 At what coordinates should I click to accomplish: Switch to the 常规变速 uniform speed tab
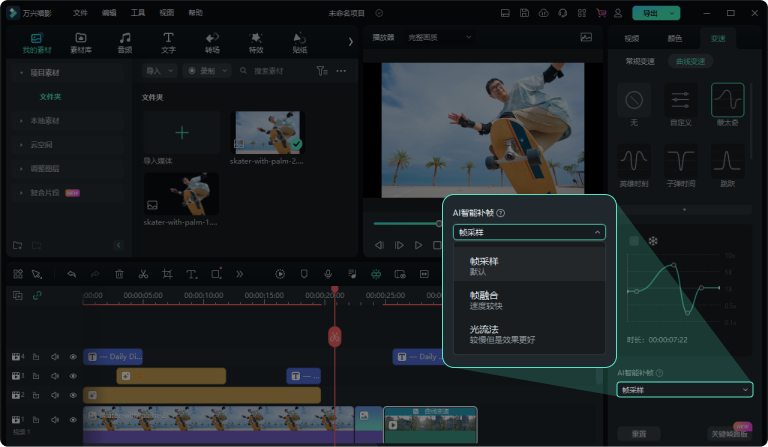(x=640, y=61)
